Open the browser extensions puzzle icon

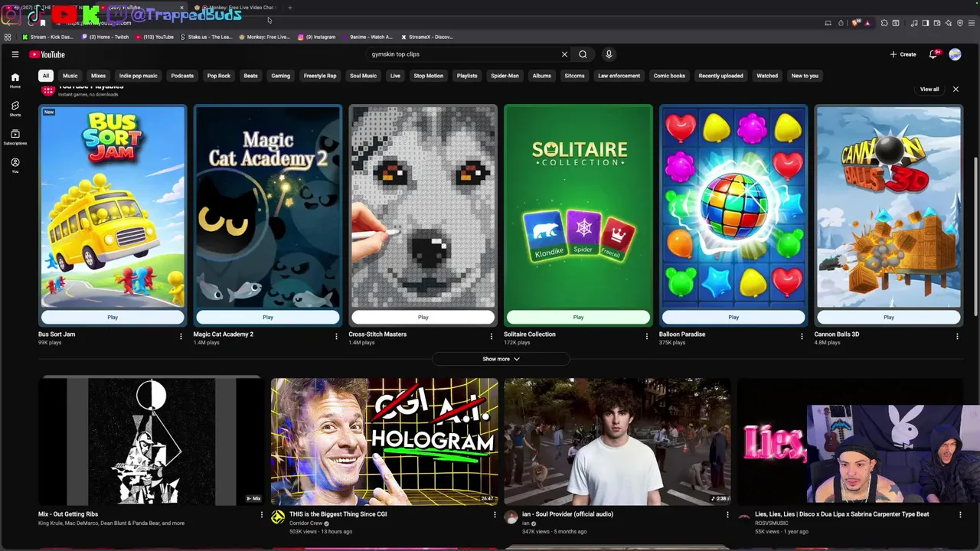click(x=884, y=23)
